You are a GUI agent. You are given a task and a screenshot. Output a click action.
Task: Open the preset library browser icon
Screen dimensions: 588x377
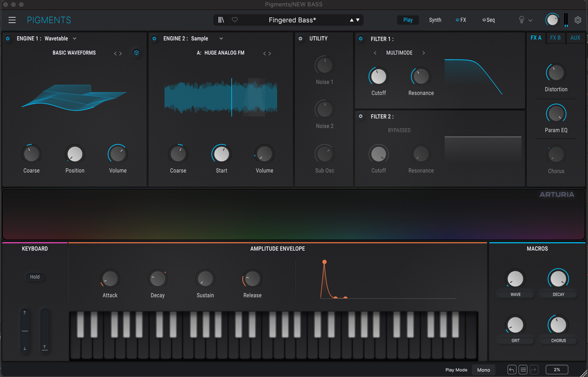tap(221, 20)
